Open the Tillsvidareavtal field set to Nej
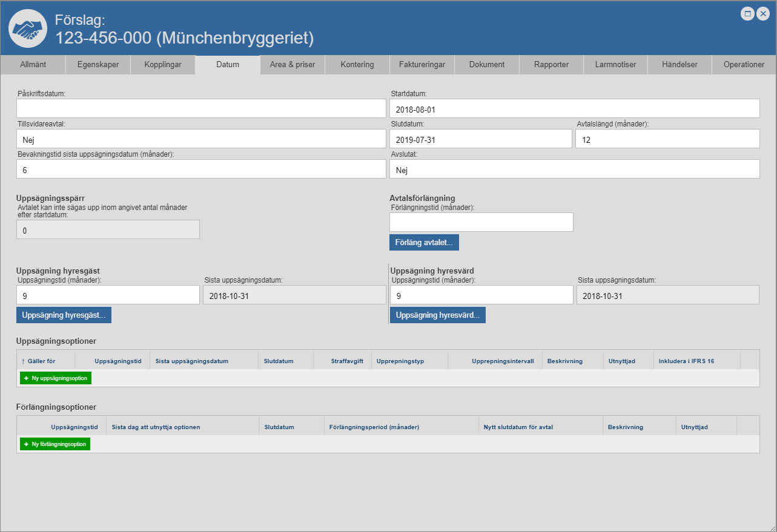777x532 pixels. tap(201, 139)
